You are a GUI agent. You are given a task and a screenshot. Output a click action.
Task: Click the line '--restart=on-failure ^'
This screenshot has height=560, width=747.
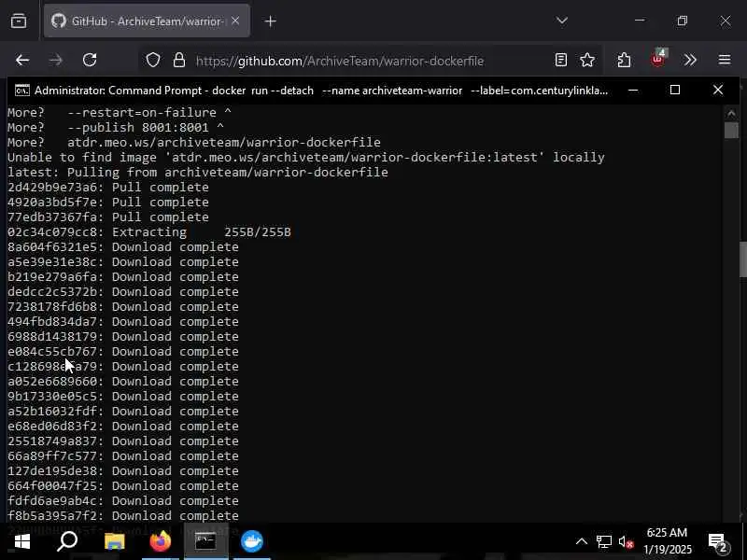click(149, 112)
